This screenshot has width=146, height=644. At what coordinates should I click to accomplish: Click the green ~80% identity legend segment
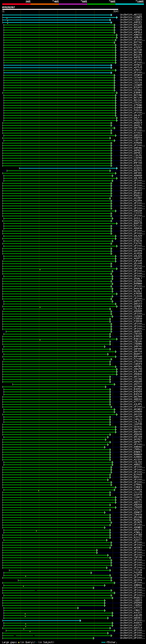(101, 4)
